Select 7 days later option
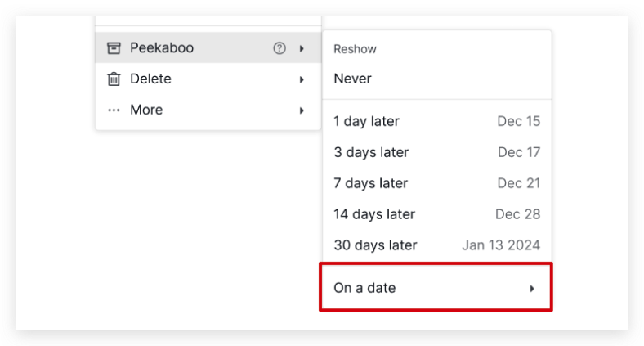 [437, 183]
